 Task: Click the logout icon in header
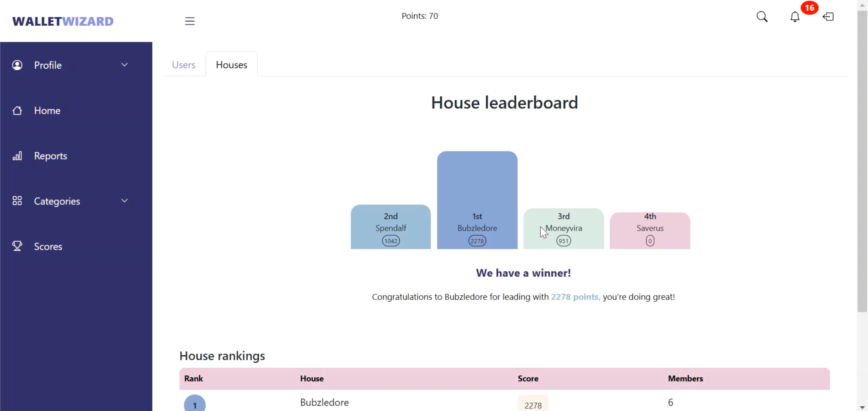pyautogui.click(x=828, y=17)
